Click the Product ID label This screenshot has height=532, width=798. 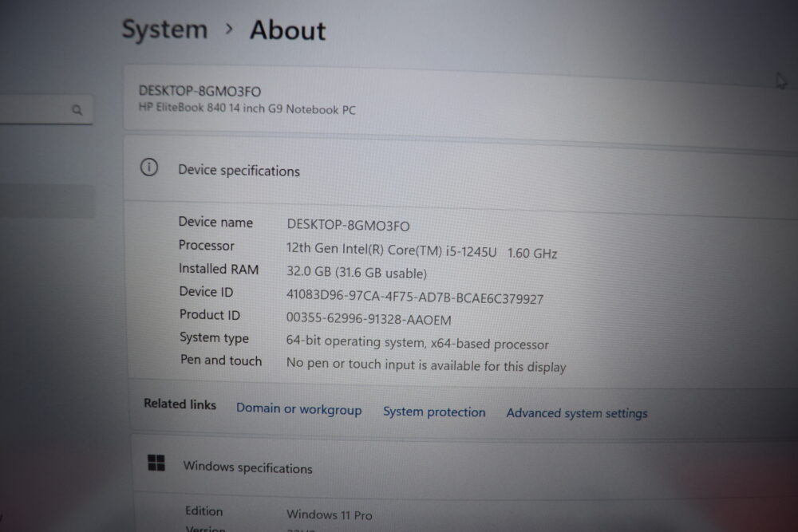pyautogui.click(x=210, y=314)
